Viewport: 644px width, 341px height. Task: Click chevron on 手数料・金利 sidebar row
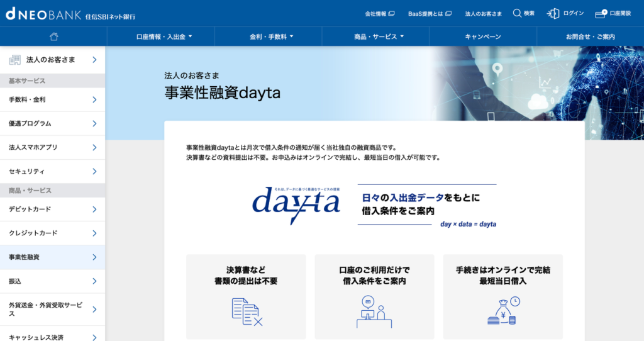94,99
